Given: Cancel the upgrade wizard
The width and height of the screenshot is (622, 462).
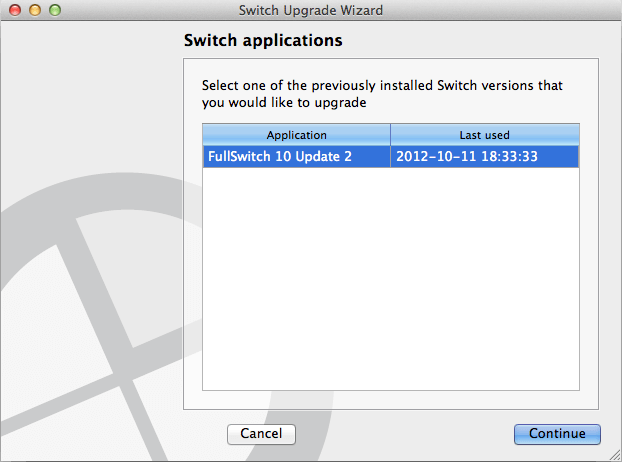Looking at the screenshot, I should click(x=261, y=434).
